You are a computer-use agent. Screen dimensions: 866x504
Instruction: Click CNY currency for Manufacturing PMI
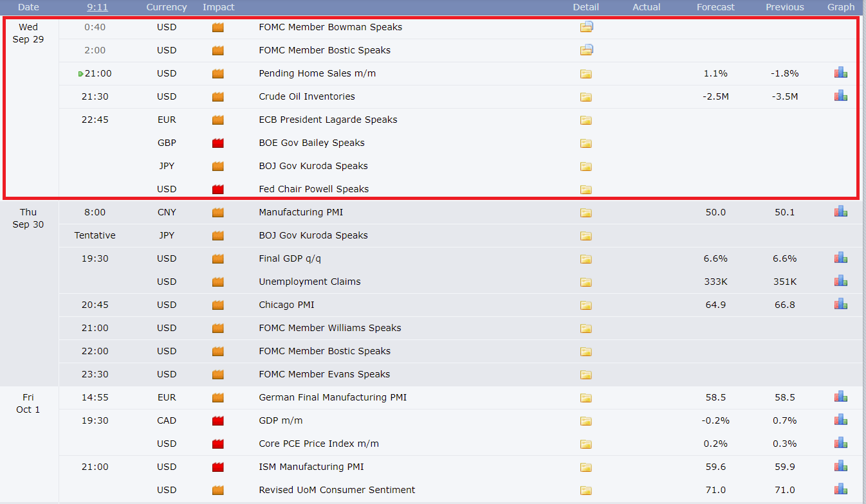point(167,212)
